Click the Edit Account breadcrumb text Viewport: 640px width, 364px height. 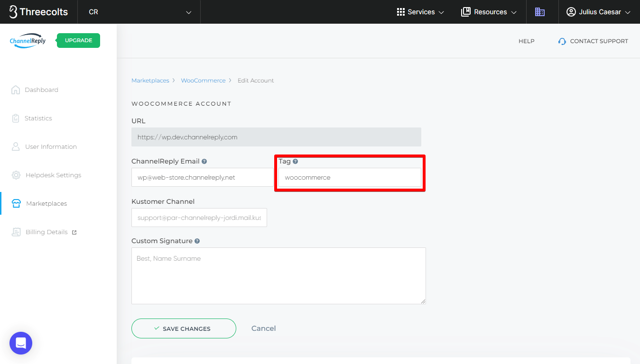point(256,81)
